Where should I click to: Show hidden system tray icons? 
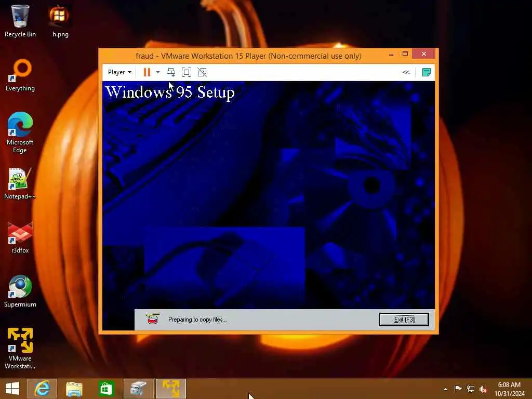tap(445, 389)
